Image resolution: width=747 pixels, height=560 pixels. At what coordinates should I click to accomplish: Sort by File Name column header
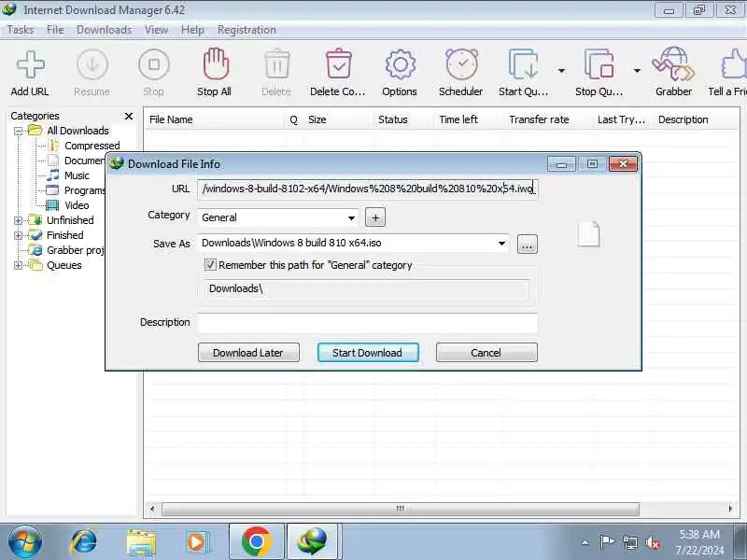pos(171,119)
